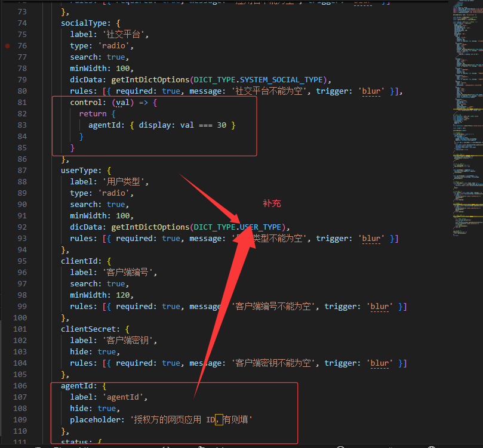
Task: Click the '补充' red annotation text
Action: 272,203
